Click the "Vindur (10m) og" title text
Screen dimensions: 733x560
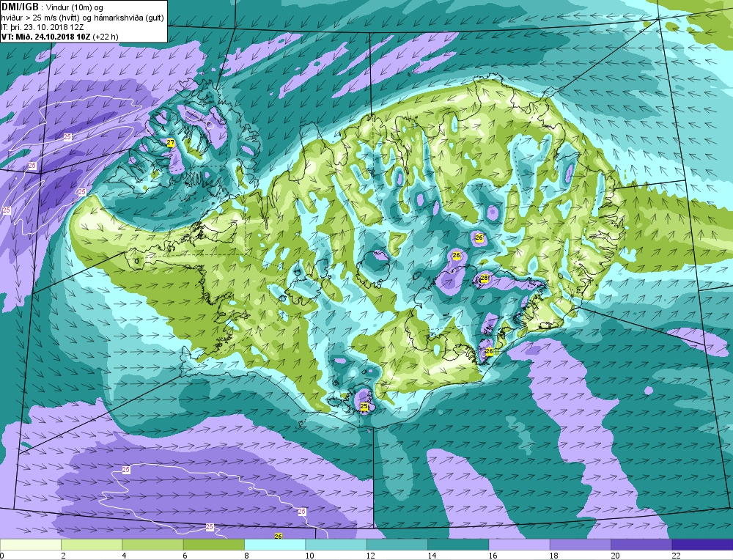(75, 7)
